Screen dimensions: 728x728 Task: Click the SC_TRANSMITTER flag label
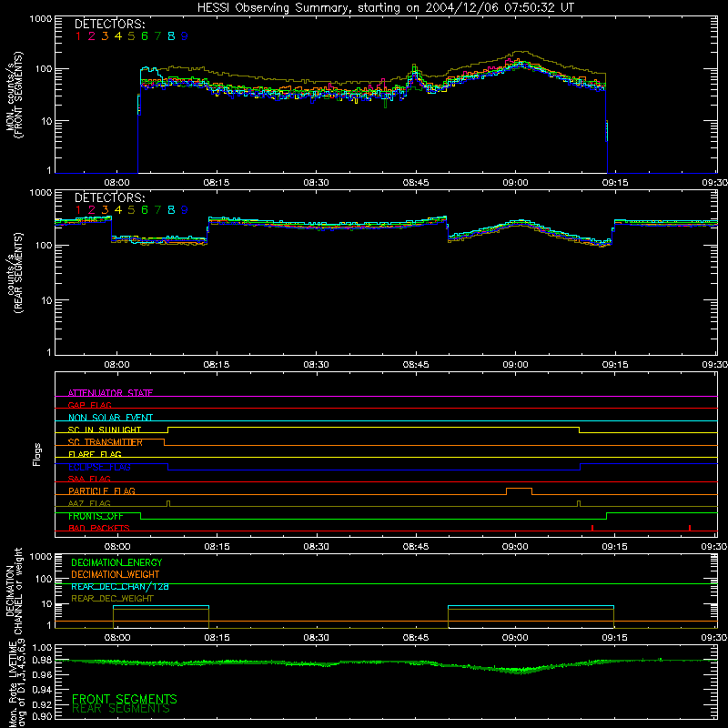click(106, 442)
